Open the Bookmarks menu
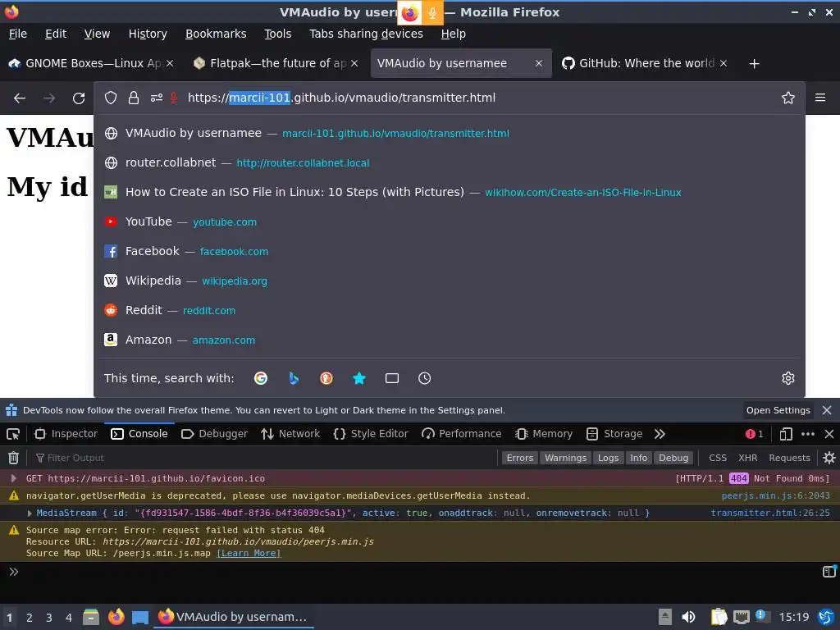Image resolution: width=840 pixels, height=630 pixels. click(216, 34)
